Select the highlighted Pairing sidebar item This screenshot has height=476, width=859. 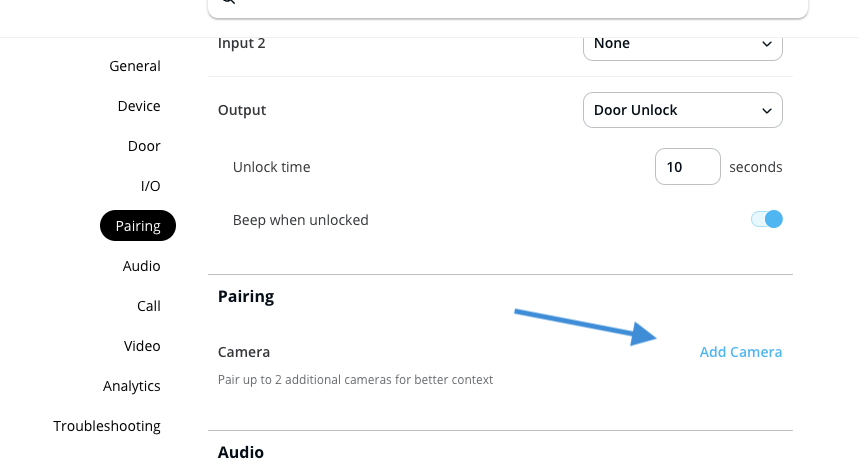pyautogui.click(x=138, y=226)
